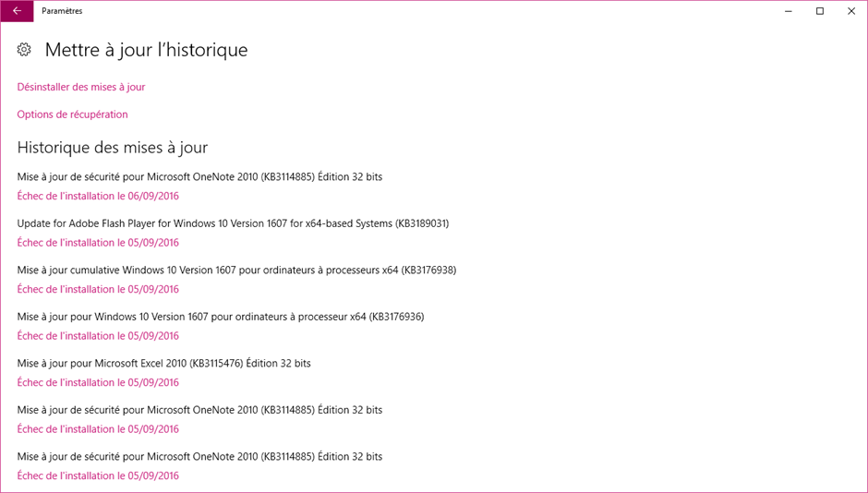
Task: Click the Historique des mises à jour heading
Action: tap(113, 147)
